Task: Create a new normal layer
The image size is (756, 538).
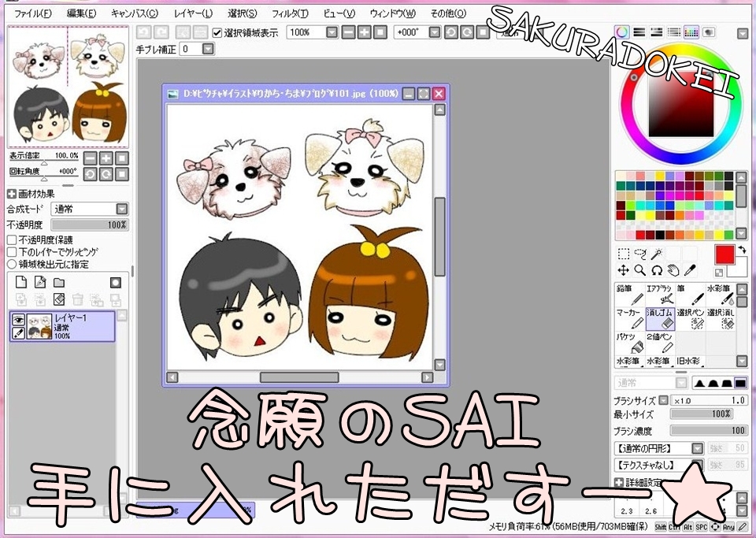Action: pyautogui.click(x=21, y=282)
